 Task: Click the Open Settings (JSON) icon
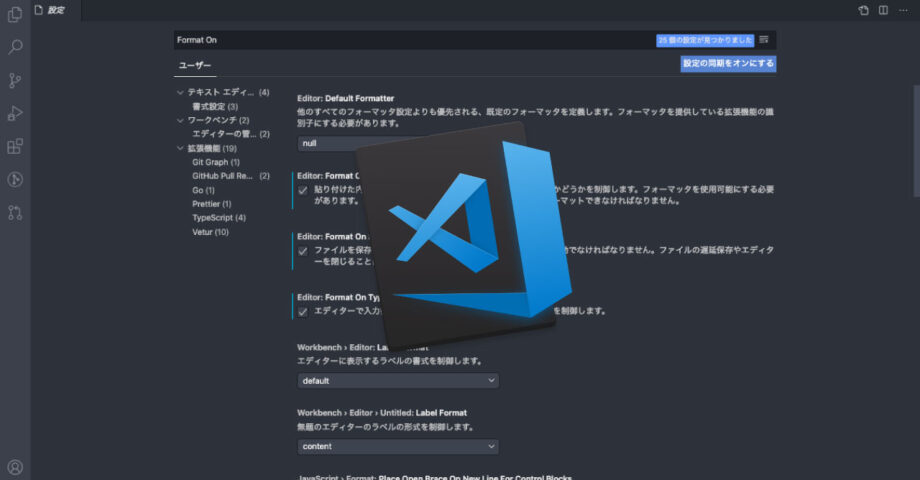[864, 10]
